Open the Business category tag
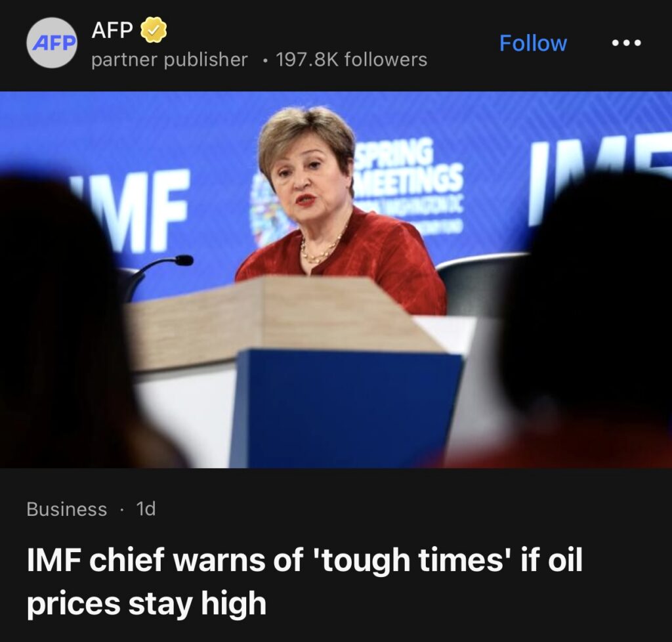The width and height of the screenshot is (672, 642). [x=66, y=509]
